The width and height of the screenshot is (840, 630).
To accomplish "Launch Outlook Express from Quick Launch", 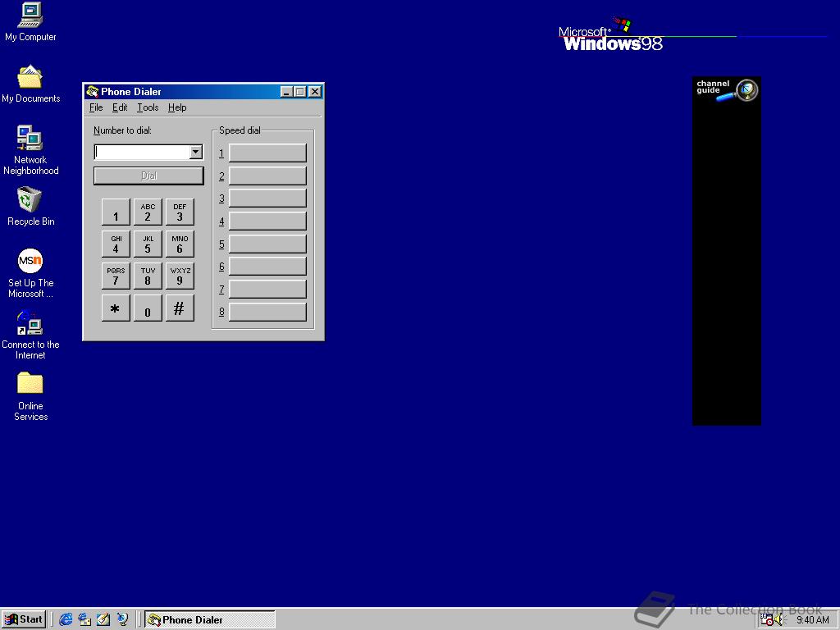I will pyautogui.click(x=84, y=619).
